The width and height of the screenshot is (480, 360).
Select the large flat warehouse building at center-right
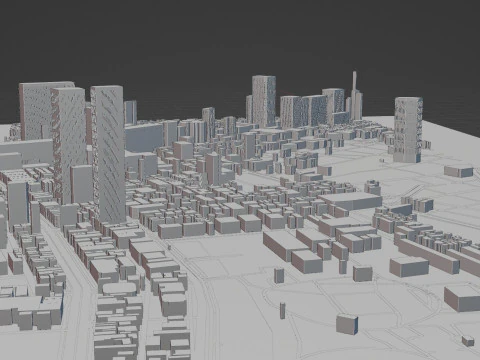(x=351, y=201)
